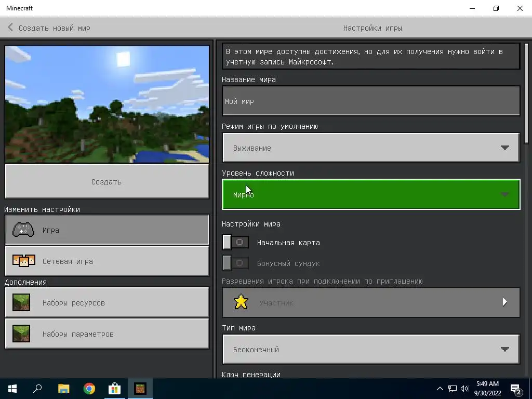532x399 pixels.
Task: Select the Сетевая игра settings tab
Action: (107, 261)
